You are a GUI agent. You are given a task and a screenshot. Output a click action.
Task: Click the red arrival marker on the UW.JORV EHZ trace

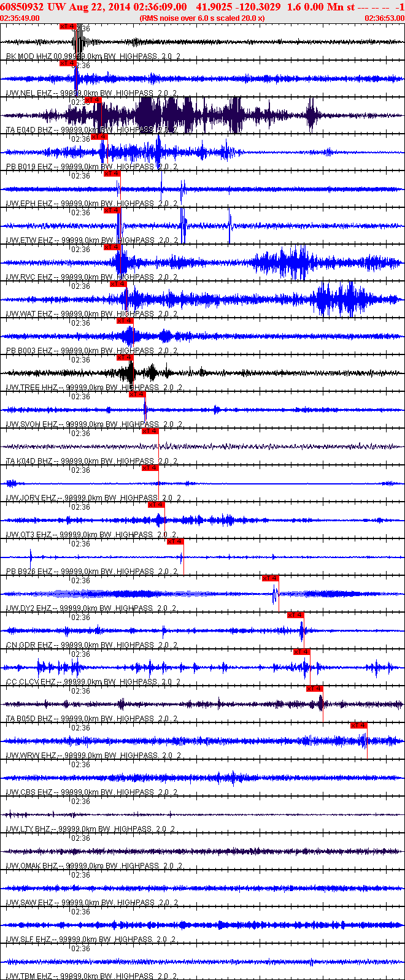pos(150,468)
